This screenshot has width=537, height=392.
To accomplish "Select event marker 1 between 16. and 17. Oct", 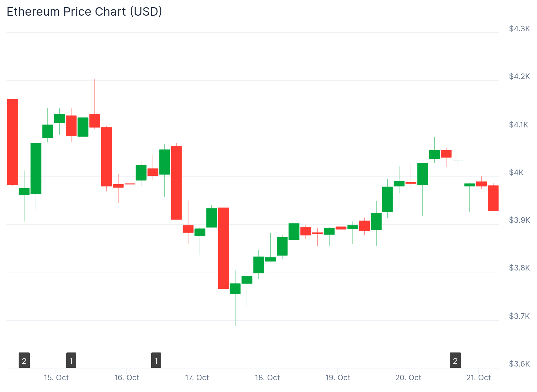I will 156,361.
